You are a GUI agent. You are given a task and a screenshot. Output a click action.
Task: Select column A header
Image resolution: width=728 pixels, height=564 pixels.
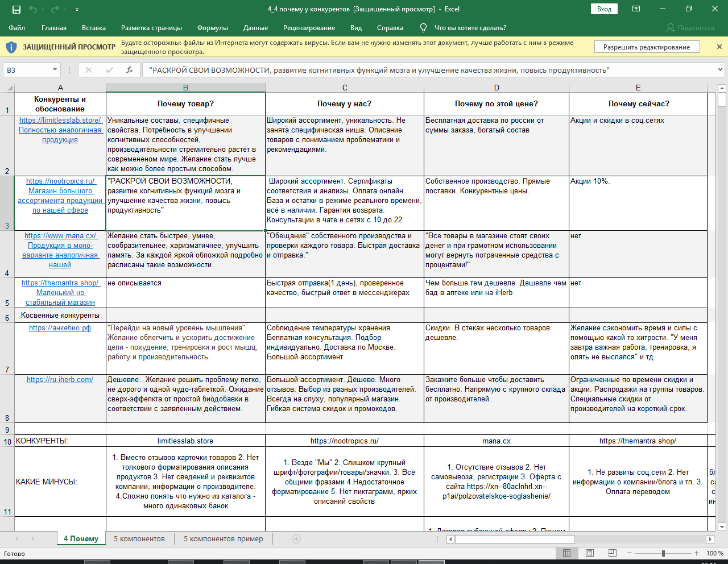coord(60,88)
